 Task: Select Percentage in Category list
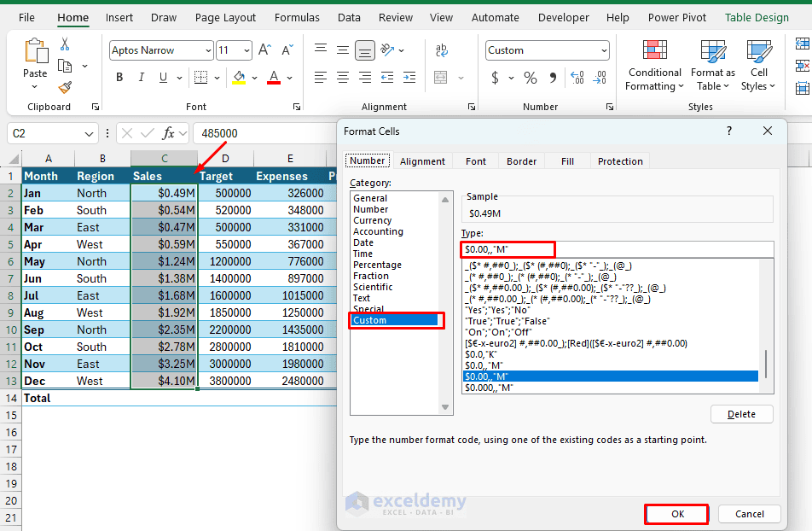(x=377, y=265)
